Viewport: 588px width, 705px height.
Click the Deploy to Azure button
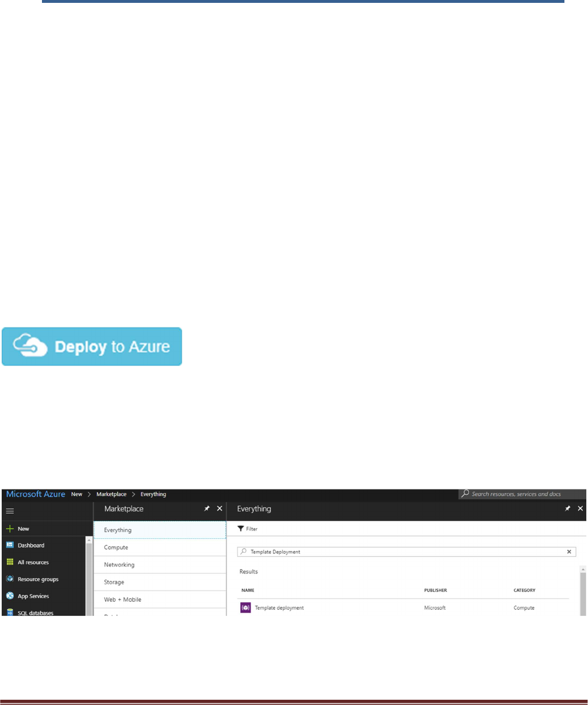pyautogui.click(x=92, y=346)
